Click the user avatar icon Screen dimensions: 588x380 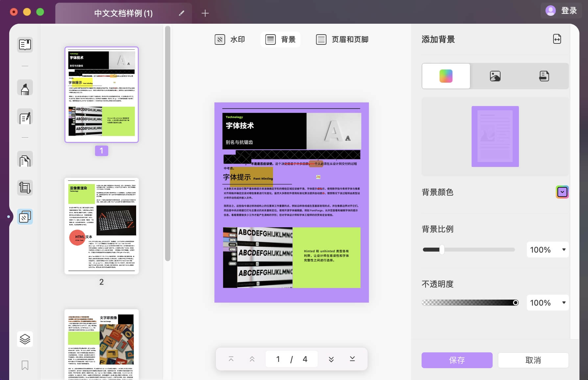pos(551,11)
